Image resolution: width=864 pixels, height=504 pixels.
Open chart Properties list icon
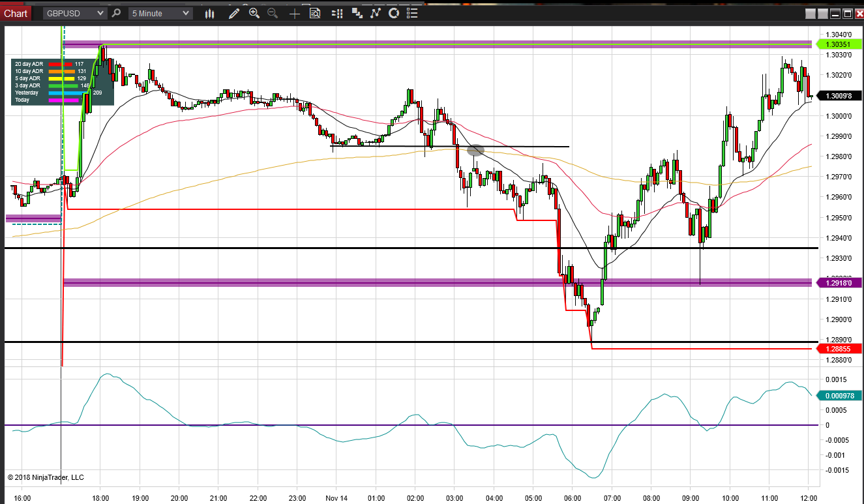click(x=411, y=13)
